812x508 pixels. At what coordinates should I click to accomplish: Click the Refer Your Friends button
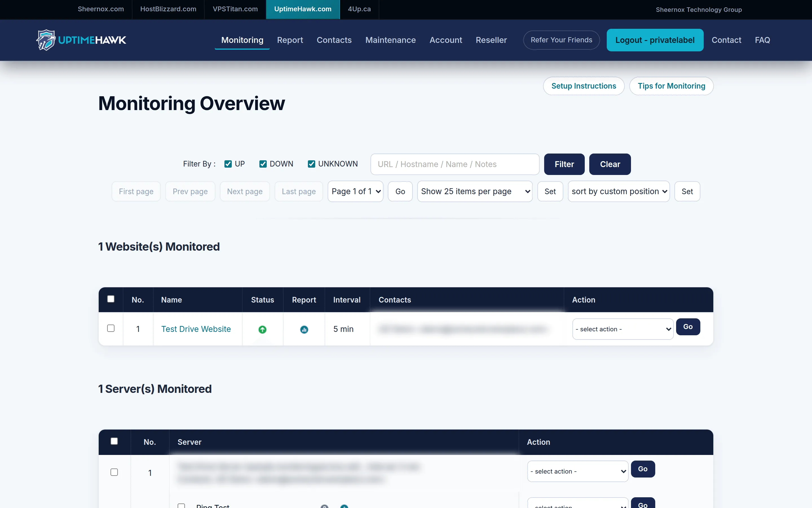point(561,40)
